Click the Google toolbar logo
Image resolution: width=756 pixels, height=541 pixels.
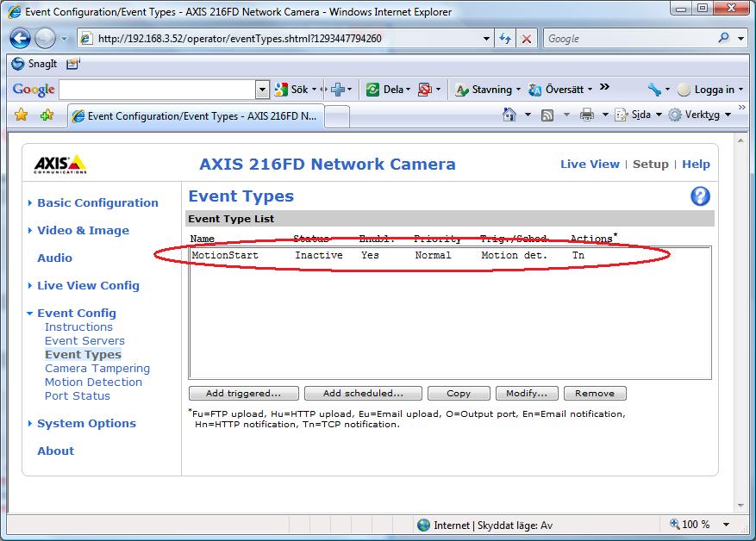[x=34, y=90]
